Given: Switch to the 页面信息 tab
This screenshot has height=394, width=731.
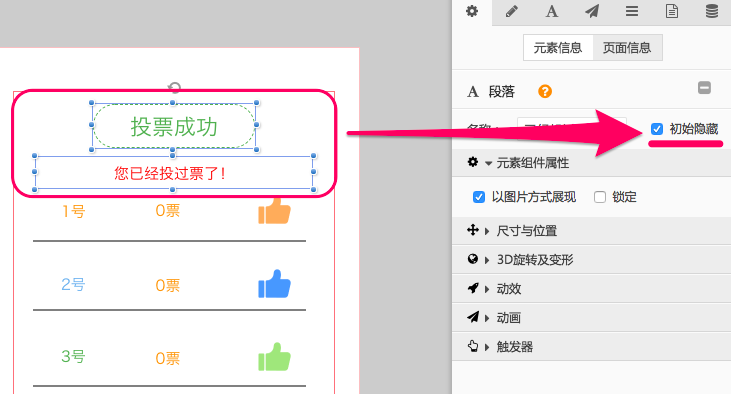Looking at the screenshot, I should click(627, 48).
